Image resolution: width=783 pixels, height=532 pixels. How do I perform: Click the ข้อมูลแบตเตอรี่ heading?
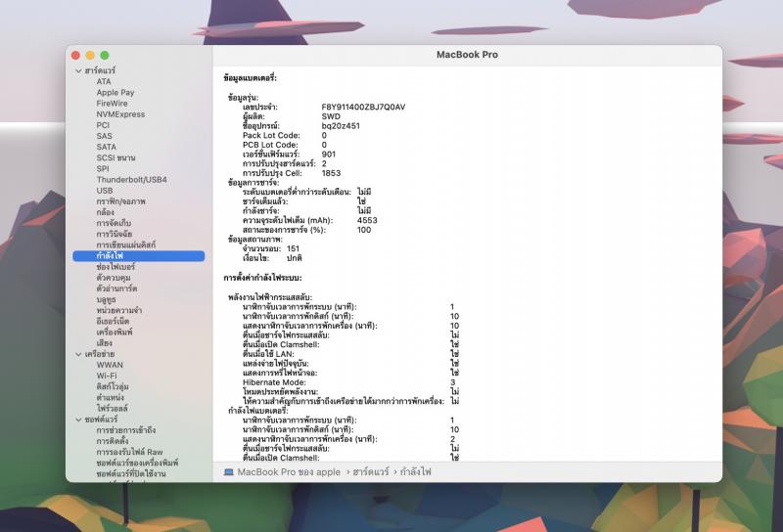(x=251, y=78)
